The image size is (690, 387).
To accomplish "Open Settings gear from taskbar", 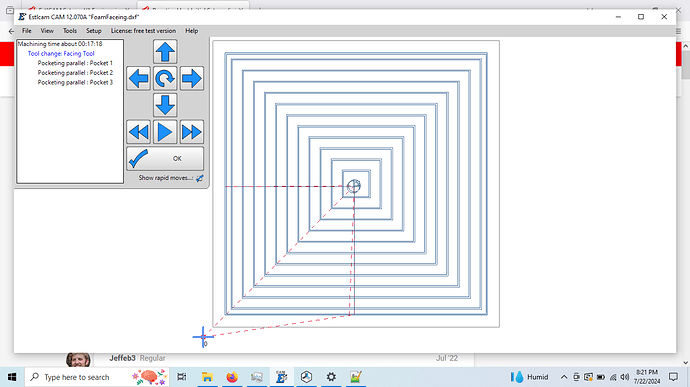I will pyautogui.click(x=331, y=377).
